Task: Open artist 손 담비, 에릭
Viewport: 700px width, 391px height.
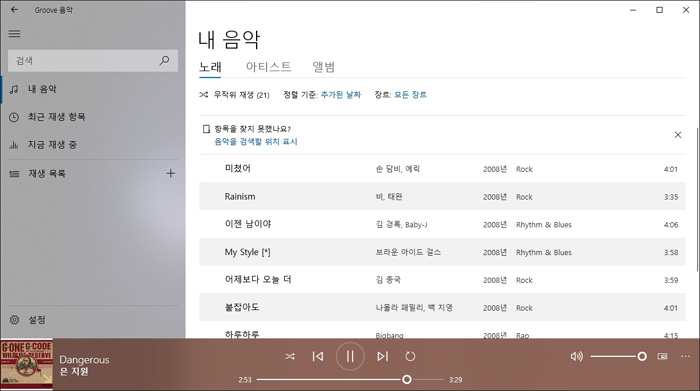Action: click(397, 169)
